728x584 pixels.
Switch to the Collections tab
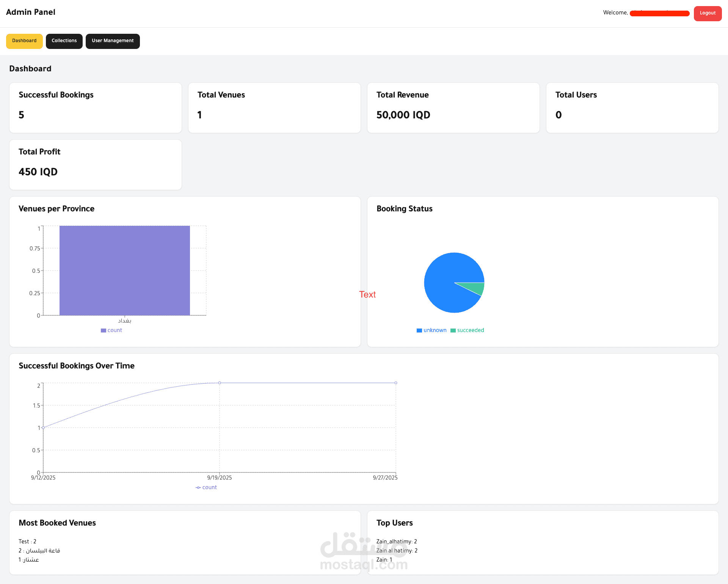coord(64,41)
